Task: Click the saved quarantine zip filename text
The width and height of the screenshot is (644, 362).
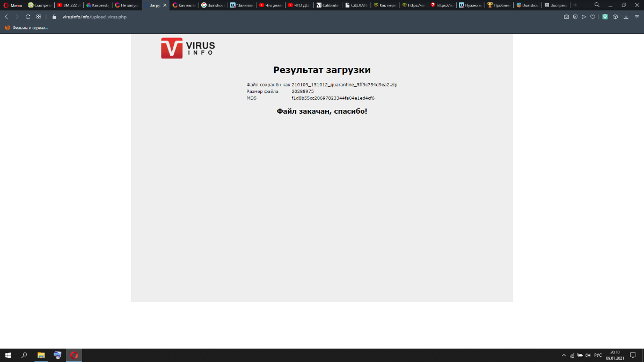Action: [x=345, y=85]
